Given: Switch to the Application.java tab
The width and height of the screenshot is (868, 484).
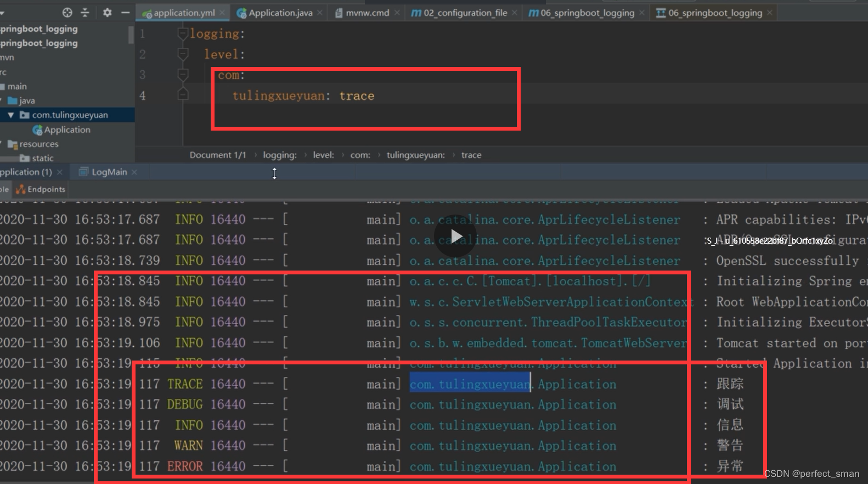Looking at the screenshot, I should tap(280, 13).
